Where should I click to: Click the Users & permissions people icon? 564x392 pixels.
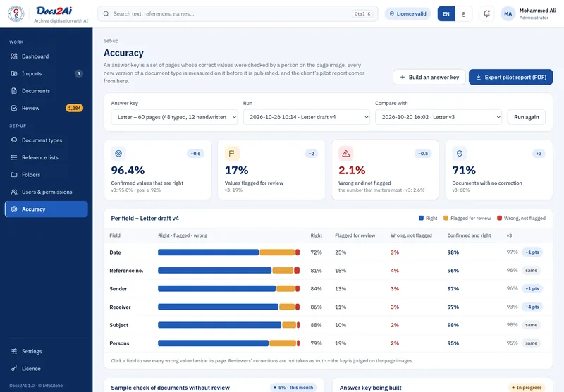coord(14,192)
